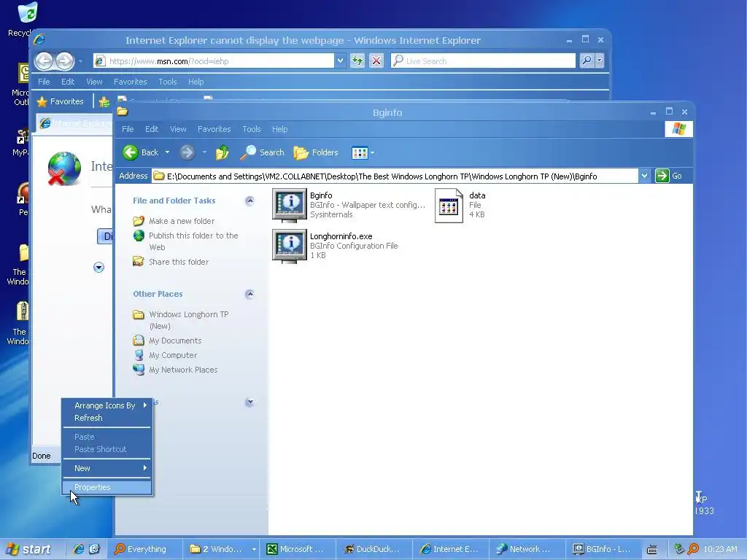Open My Computer in Other Places
This screenshot has width=747, height=560.
(173, 355)
